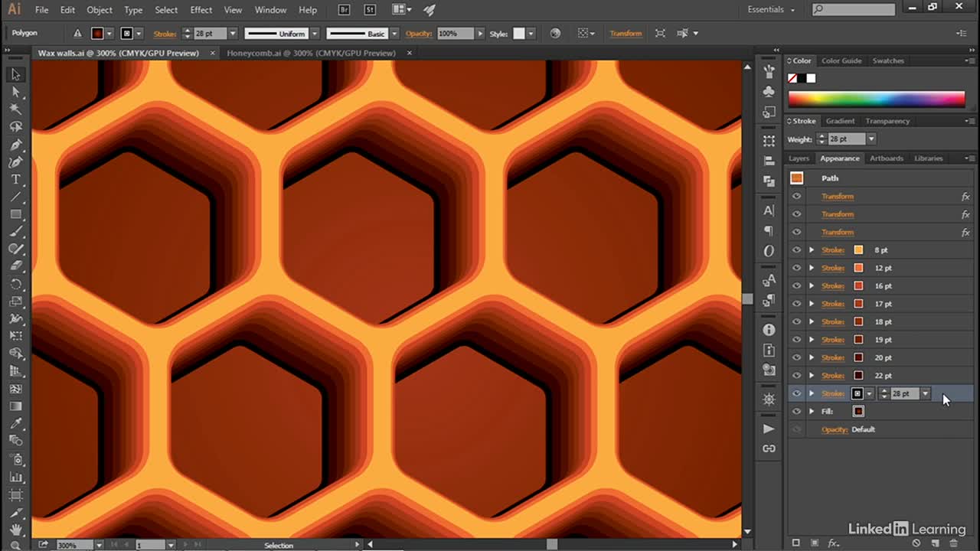Open the Symbols panel club icon
980x551 pixels.
pos(769,92)
